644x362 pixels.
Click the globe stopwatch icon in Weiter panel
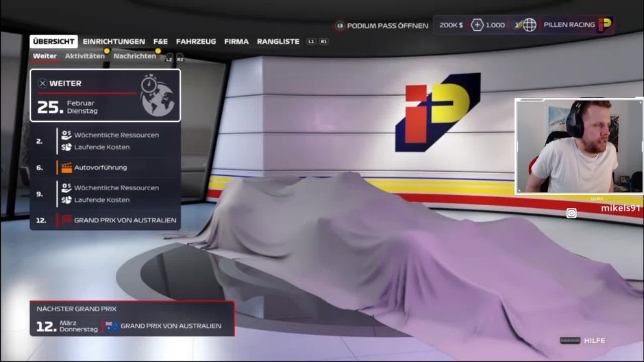tap(157, 95)
